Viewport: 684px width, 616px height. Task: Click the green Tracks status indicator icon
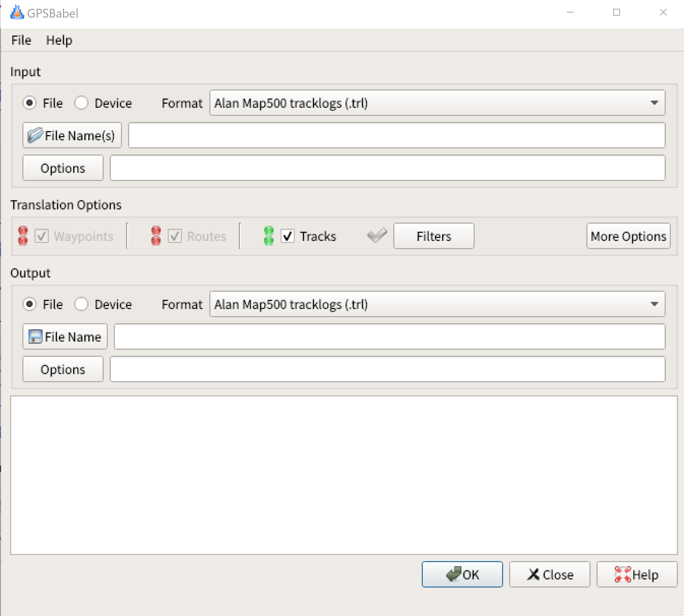tap(269, 236)
